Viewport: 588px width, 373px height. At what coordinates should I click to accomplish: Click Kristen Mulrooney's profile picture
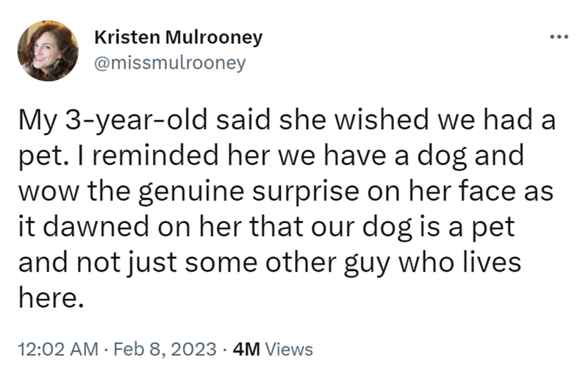click(49, 50)
